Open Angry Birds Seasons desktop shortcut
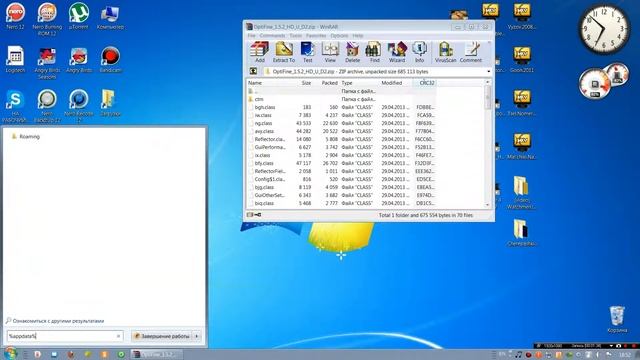 pos(47,62)
